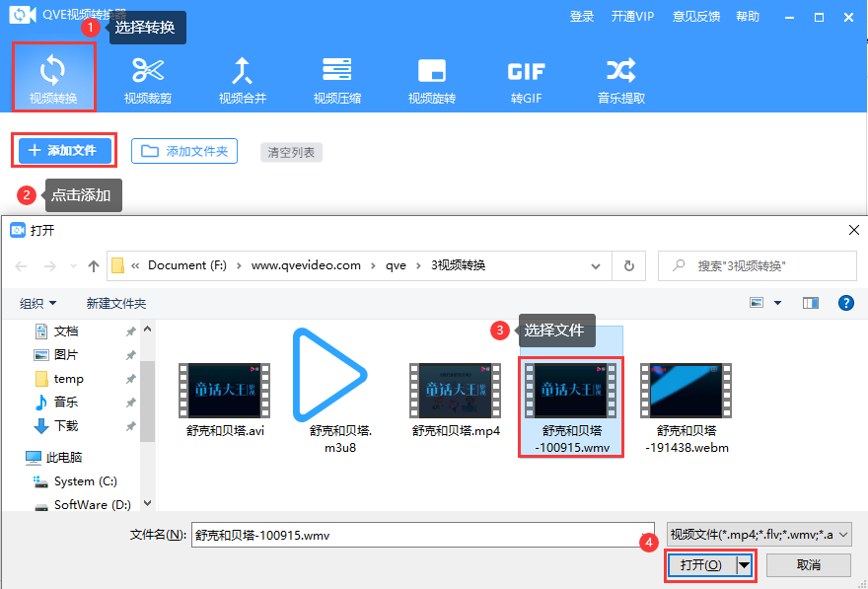Image resolution: width=868 pixels, height=589 pixels.
Task: Select the 视频转换 video convert tool
Action: (x=53, y=77)
